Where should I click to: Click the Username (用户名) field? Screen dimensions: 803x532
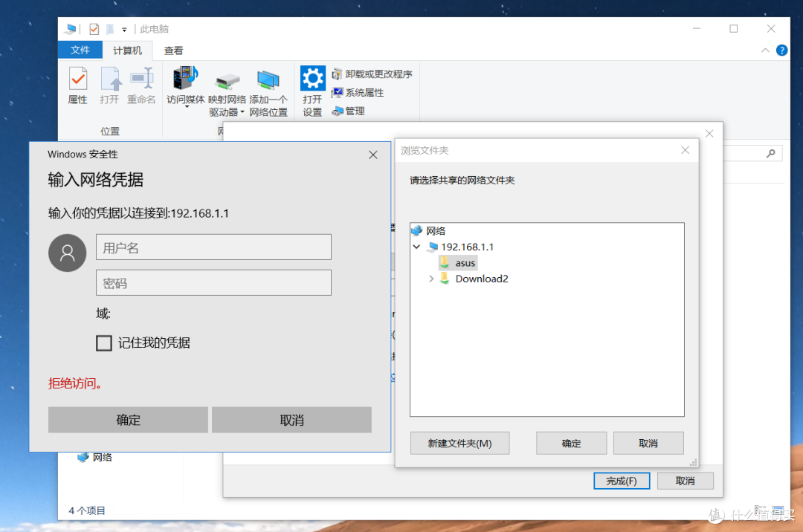pyautogui.click(x=213, y=247)
